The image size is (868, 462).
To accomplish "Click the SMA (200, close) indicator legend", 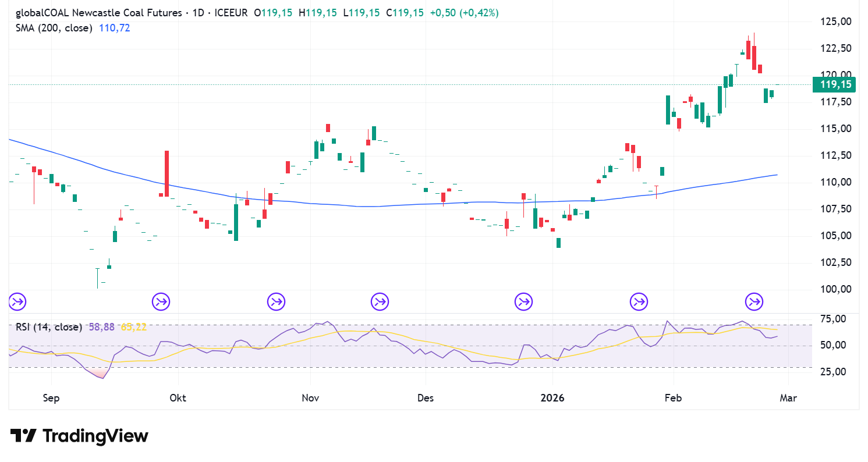I will [x=54, y=27].
